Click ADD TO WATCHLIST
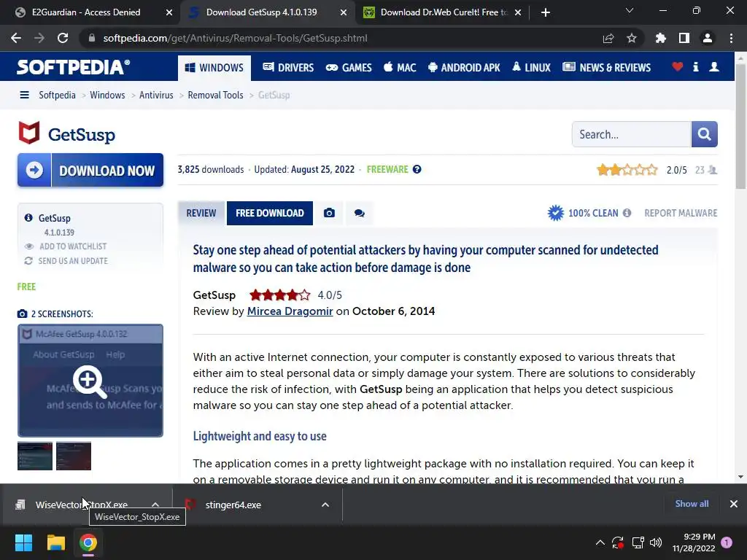The height and width of the screenshot is (560, 747). pyautogui.click(x=73, y=246)
